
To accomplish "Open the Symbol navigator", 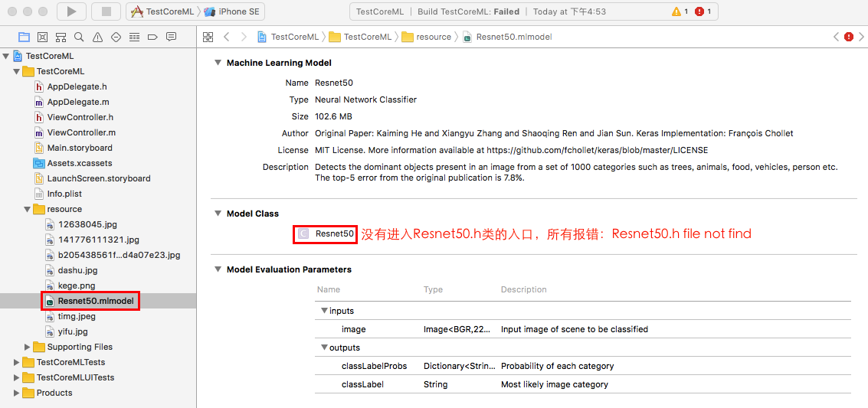I will coord(61,37).
